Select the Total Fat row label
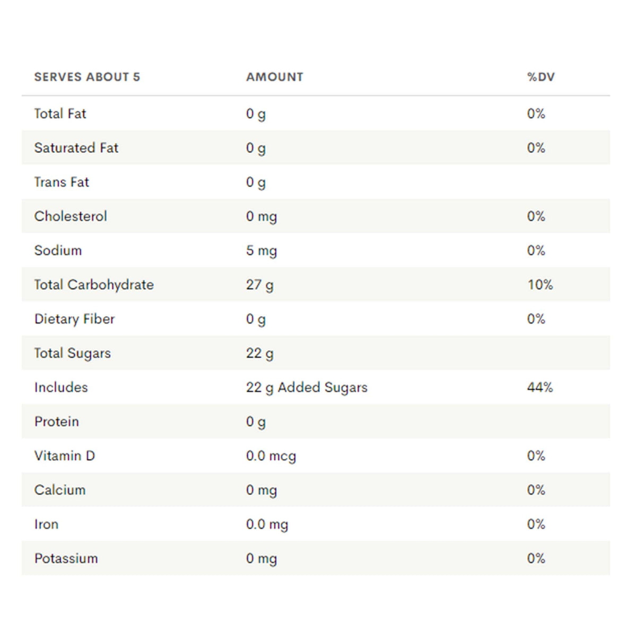Image resolution: width=644 pixels, height=644 pixels. point(60,114)
